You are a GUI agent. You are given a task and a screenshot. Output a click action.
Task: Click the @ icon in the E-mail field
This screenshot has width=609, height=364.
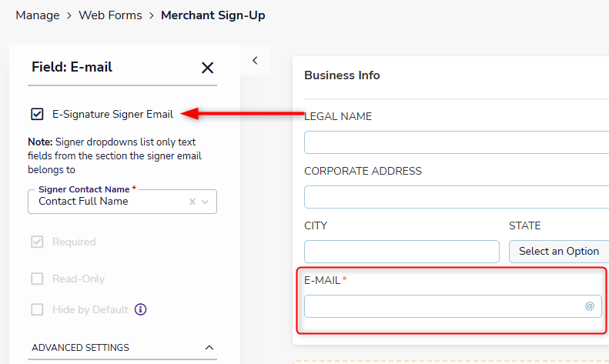click(590, 306)
